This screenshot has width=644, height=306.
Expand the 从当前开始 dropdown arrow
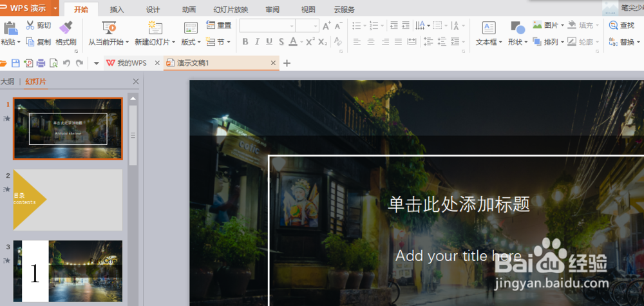coord(127,42)
